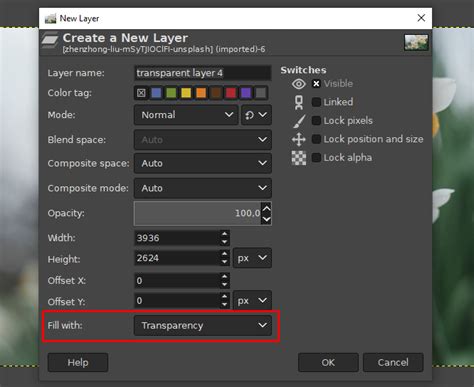This screenshot has width=474, height=387.
Task: Click the Layer name text field
Action: [203, 73]
